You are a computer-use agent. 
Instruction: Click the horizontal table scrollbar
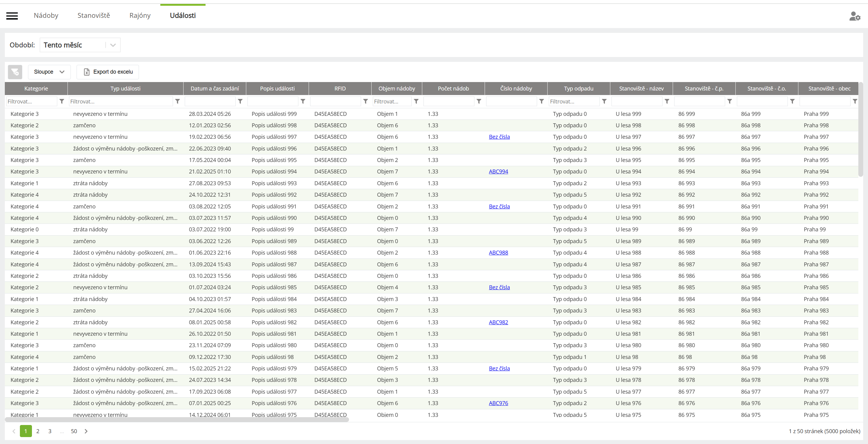[x=177, y=420]
